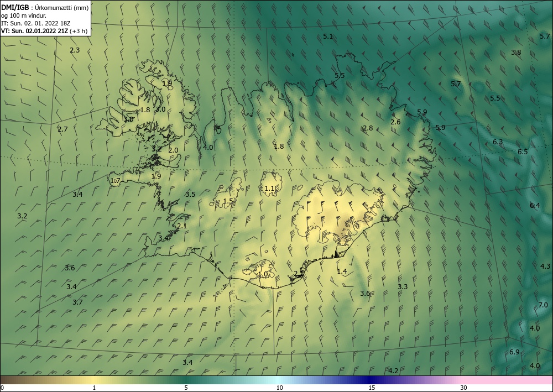Click the colour scale tick label "15"
The image size is (553, 392).
[372, 388]
